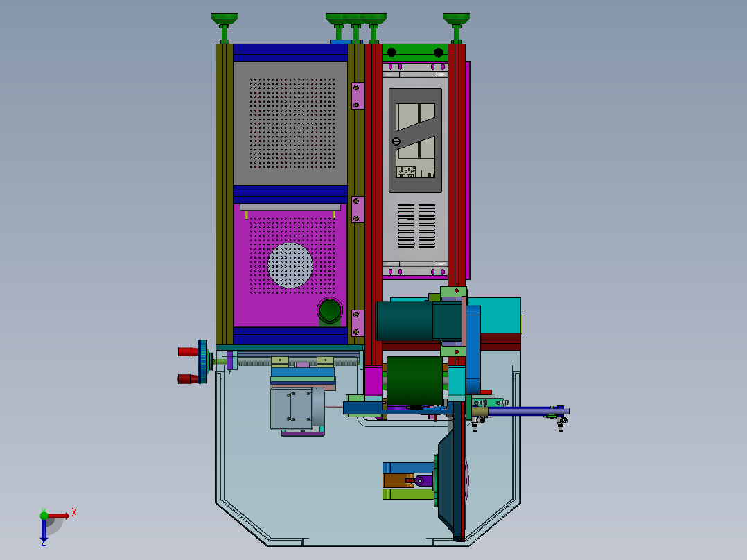Viewport: 747px width, 560px height.
Task: Select the leftmost green leveling foot
Action: pos(225,28)
